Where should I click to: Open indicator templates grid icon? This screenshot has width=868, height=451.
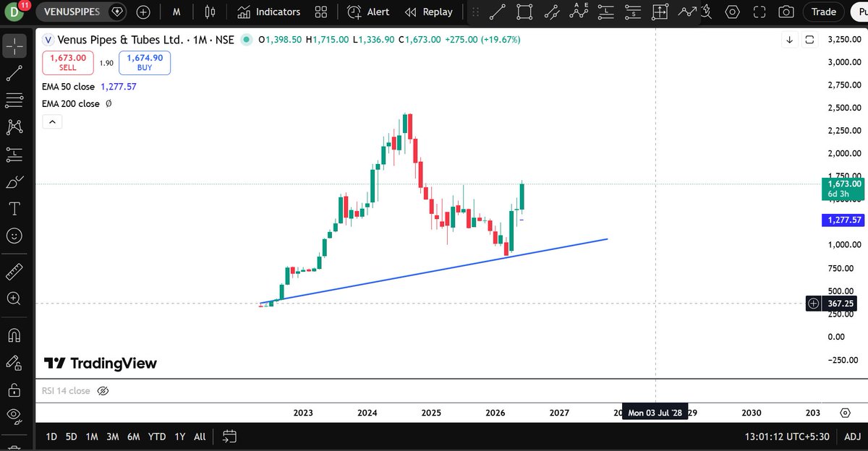[x=321, y=12]
